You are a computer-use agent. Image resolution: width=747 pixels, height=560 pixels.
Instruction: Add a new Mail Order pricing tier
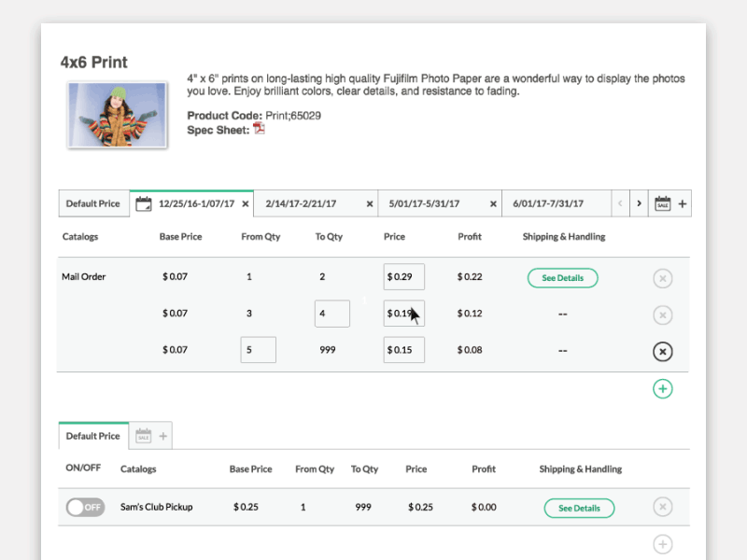pyautogui.click(x=663, y=388)
